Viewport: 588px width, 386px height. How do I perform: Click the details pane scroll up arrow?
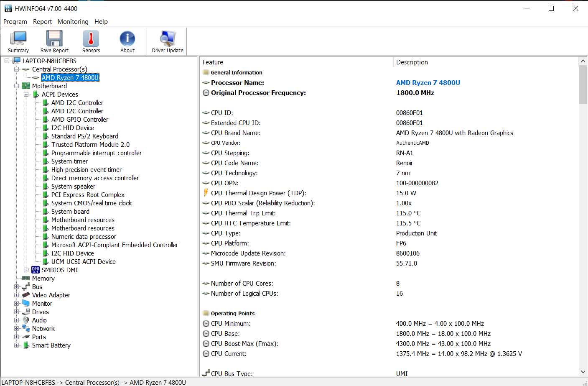point(583,61)
